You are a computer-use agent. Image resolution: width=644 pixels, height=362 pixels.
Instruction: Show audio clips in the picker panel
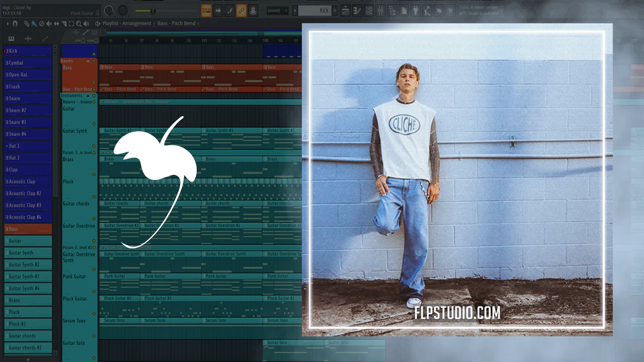point(28,39)
